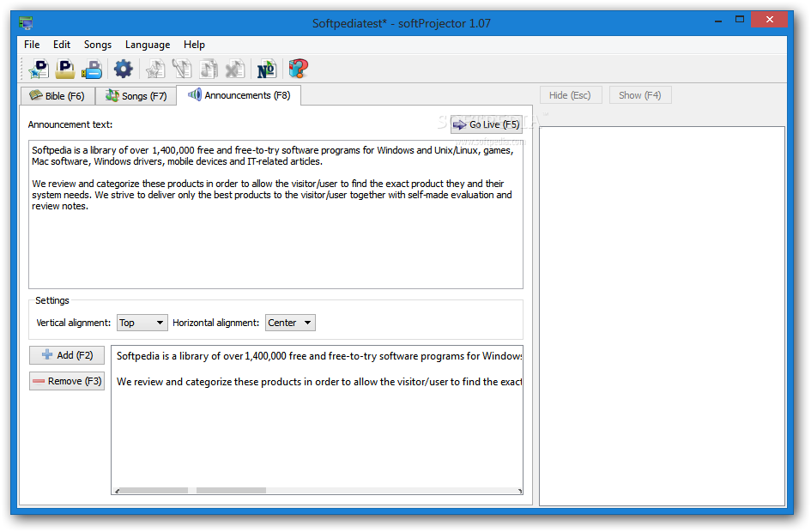The width and height of the screenshot is (811, 532).
Task: Click the New Song star icon
Action: click(x=155, y=69)
